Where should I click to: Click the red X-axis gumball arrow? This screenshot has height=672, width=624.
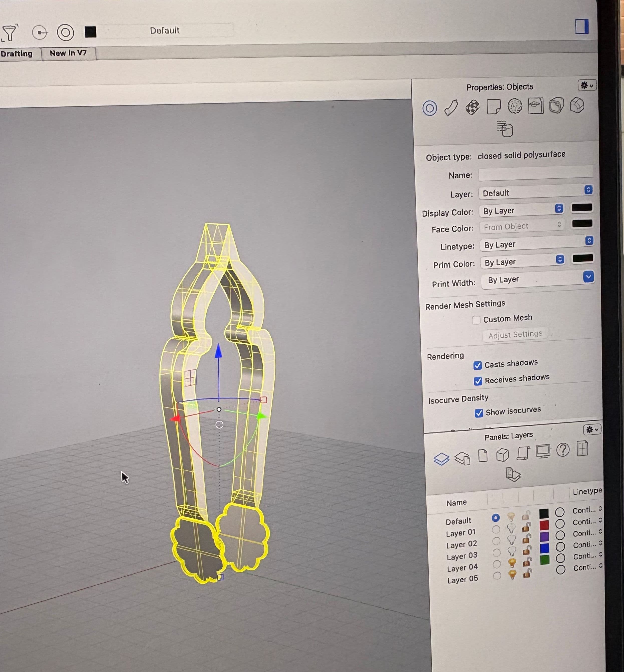(175, 419)
